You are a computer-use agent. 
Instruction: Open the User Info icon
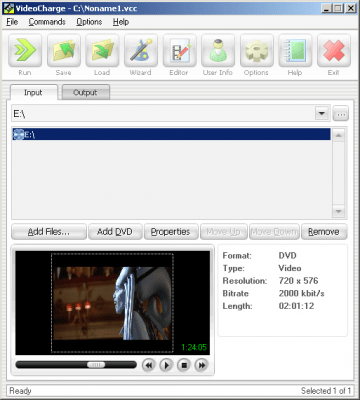coord(218,51)
